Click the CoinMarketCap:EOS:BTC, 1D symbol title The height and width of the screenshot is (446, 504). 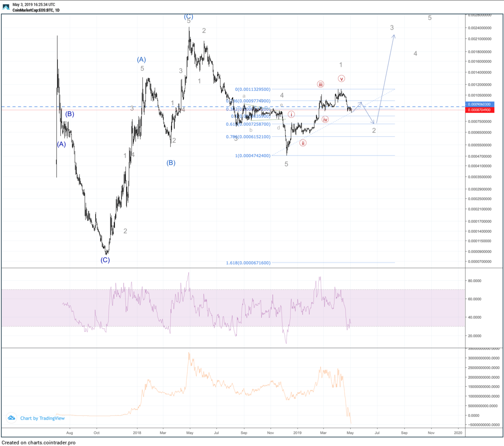point(36,10)
